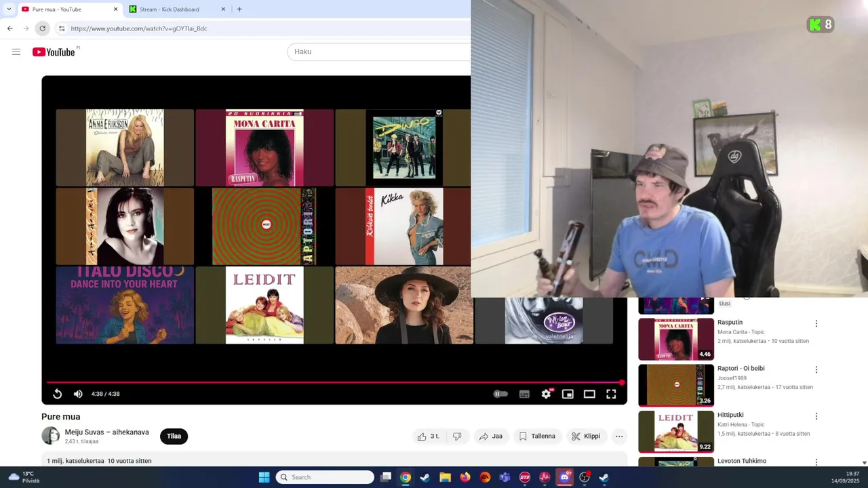Switch to the Pure mua - YouTube tab
Screen dimensions: 868x488
click(x=69, y=9)
